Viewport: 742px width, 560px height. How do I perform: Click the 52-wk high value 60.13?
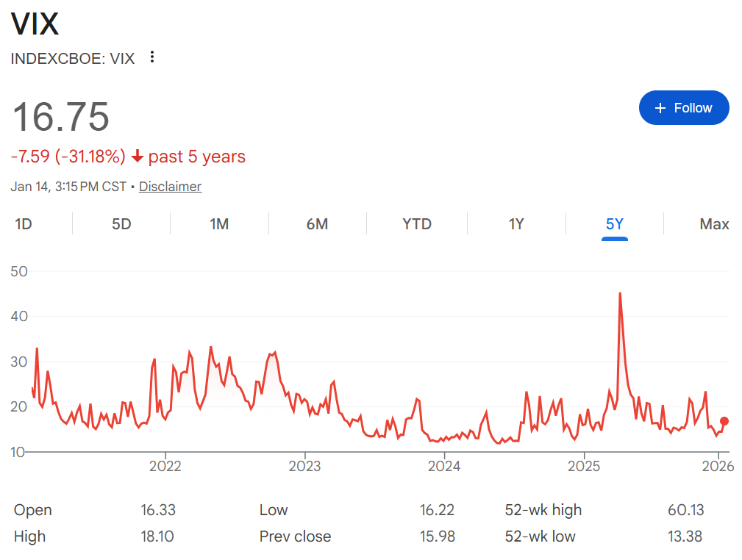pyautogui.click(x=683, y=510)
